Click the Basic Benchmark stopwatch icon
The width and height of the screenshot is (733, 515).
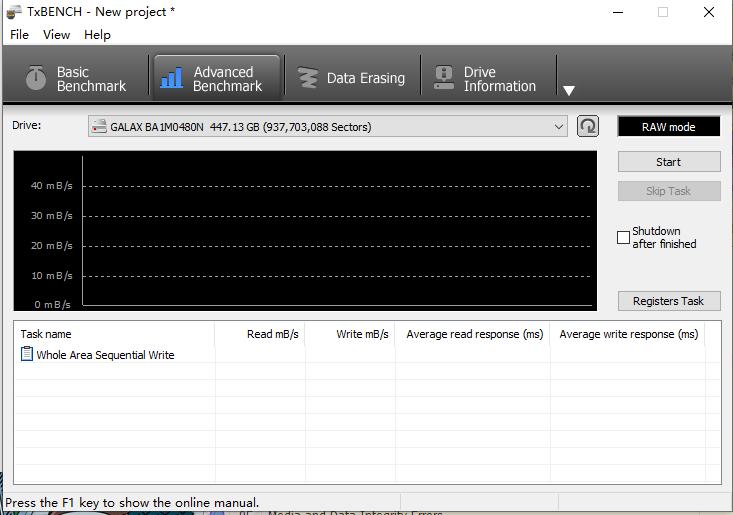[x=36, y=78]
